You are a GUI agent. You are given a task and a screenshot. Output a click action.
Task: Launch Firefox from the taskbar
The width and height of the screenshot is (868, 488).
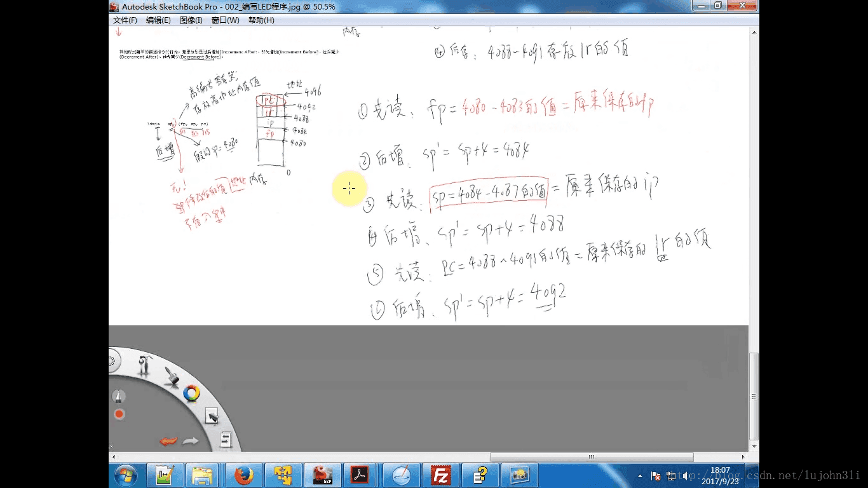244,475
